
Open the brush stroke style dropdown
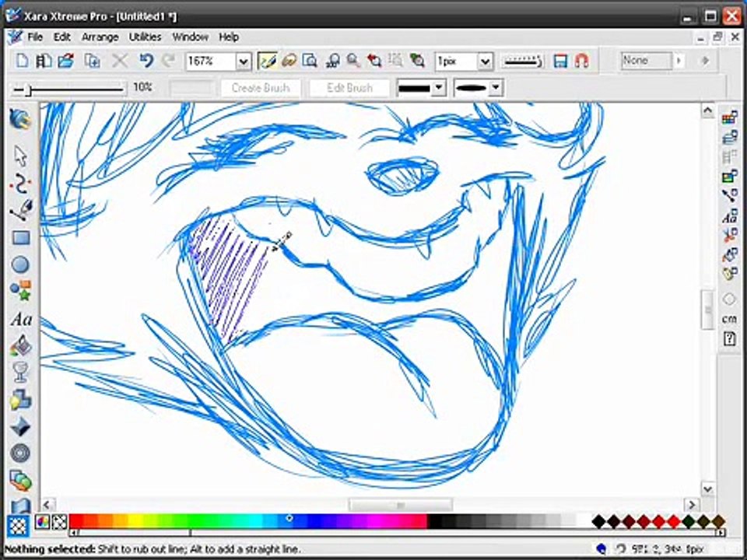coord(439,88)
